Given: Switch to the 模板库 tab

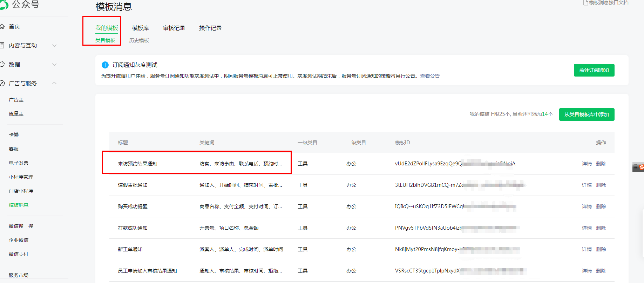Looking at the screenshot, I should [140, 28].
